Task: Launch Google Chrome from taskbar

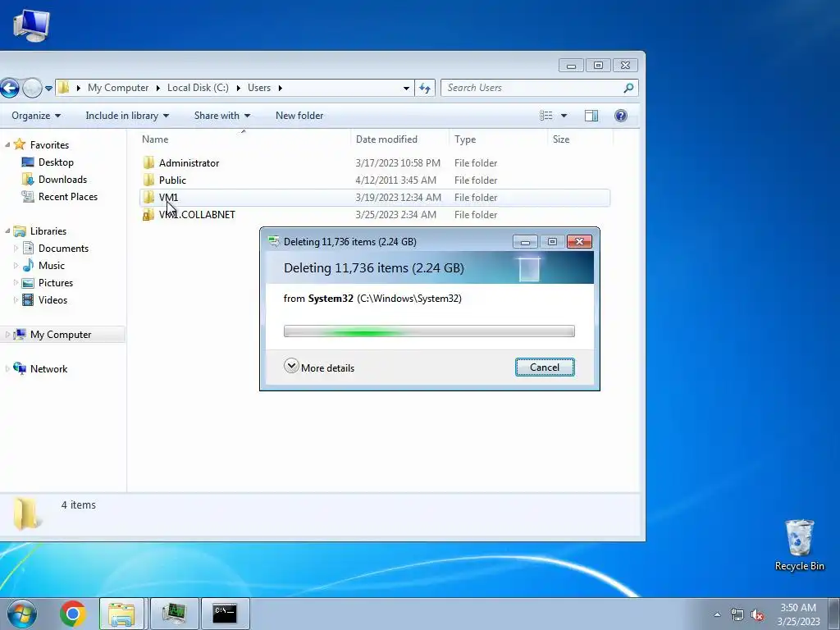Action: tap(73, 614)
